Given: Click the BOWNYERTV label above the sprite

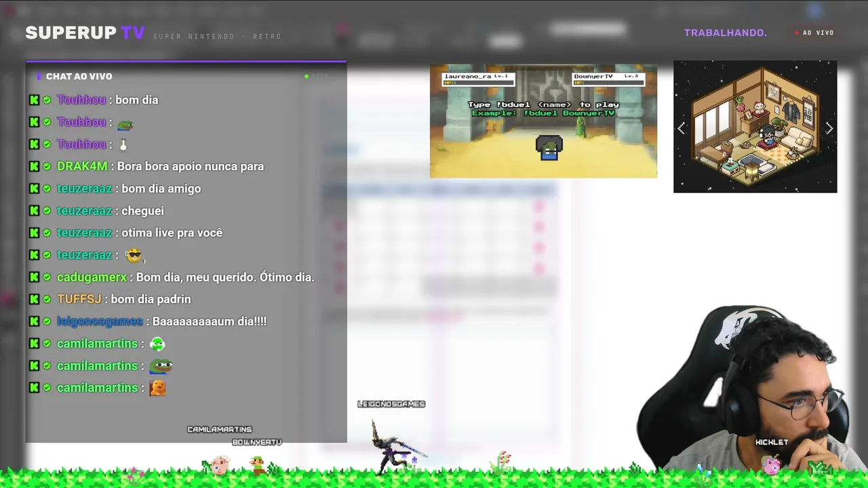Looking at the screenshot, I should (257, 442).
